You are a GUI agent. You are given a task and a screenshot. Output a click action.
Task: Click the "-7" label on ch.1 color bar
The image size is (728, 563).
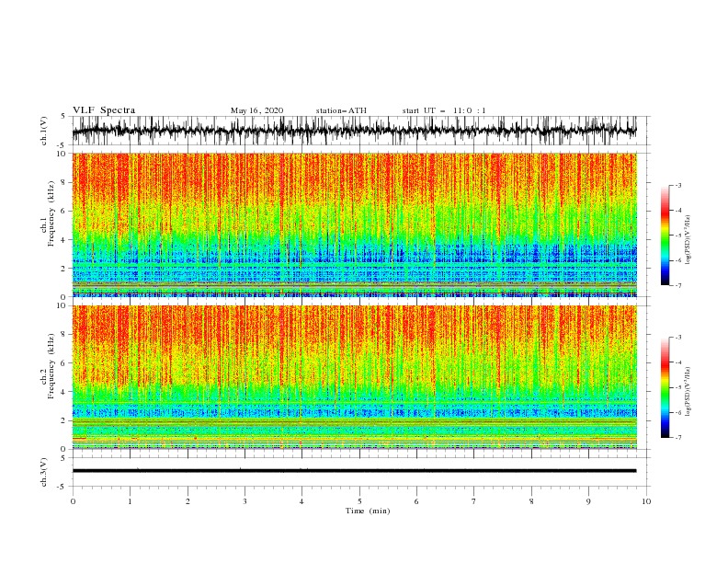678,285
